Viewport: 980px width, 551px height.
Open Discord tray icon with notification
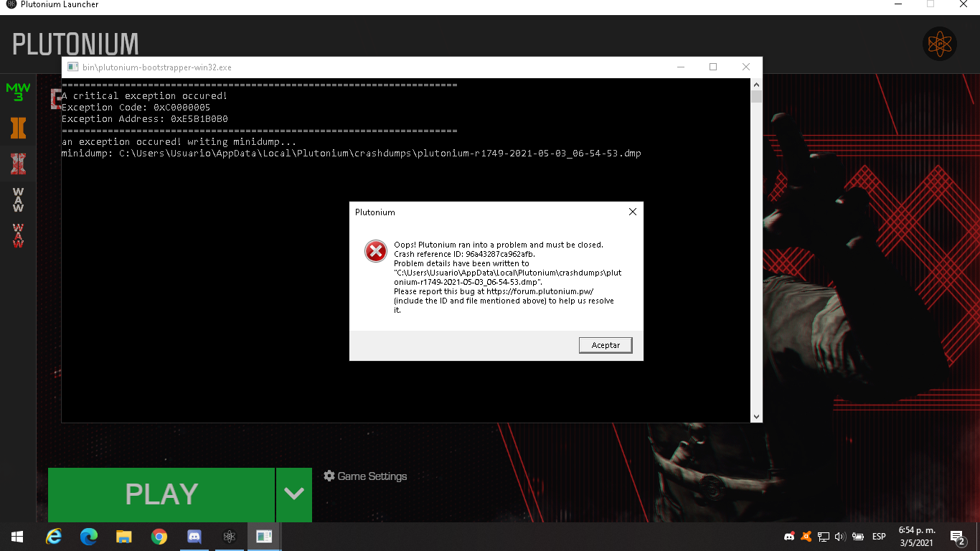[789, 537]
